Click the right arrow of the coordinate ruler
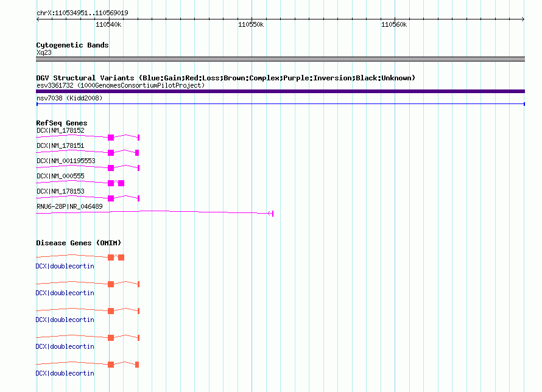 (x=523, y=19)
